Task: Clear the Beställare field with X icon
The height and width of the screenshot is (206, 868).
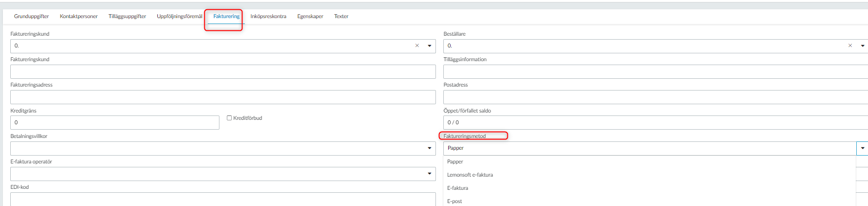Action: pyautogui.click(x=850, y=46)
